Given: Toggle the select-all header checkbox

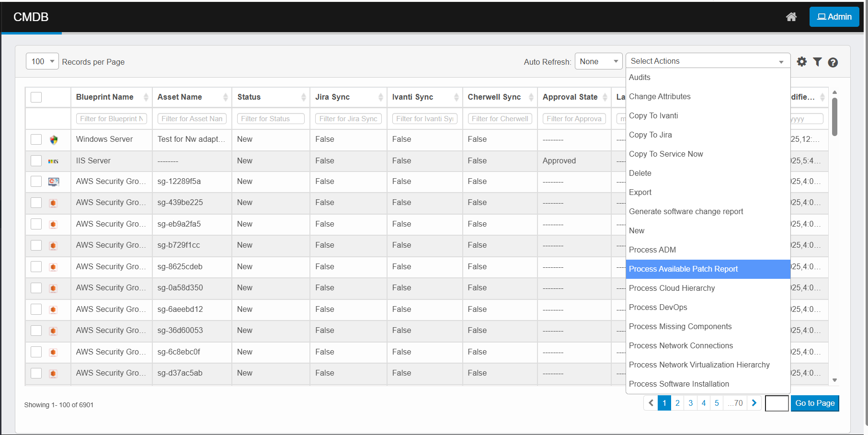Looking at the screenshot, I should pos(36,97).
